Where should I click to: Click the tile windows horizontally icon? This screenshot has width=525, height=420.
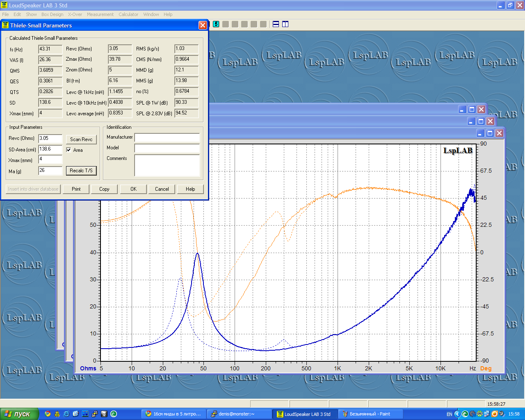[276, 24]
